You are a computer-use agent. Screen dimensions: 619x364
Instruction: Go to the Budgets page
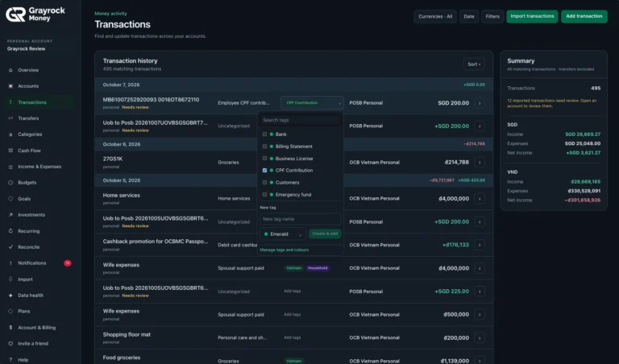pos(39,183)
